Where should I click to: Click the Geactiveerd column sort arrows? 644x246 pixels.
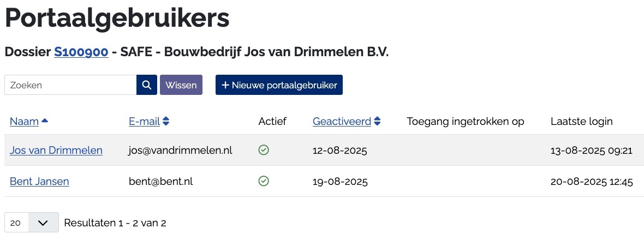point(377,121)
